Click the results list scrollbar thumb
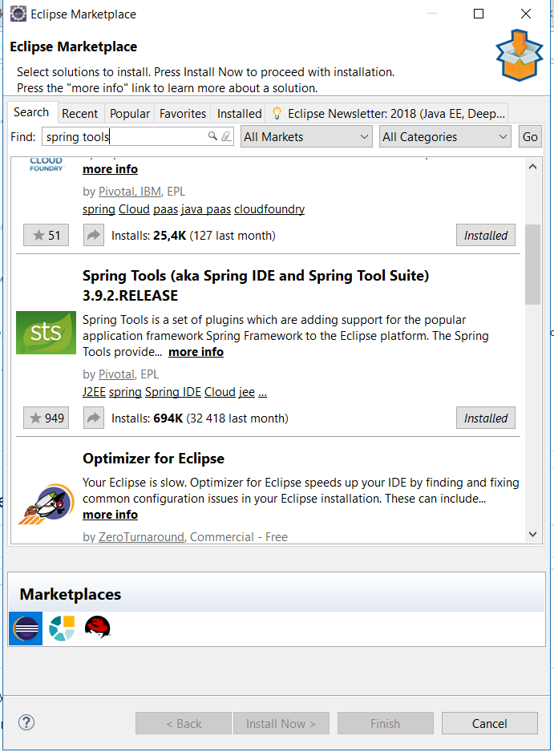The image size is (554, 756). 533,265
